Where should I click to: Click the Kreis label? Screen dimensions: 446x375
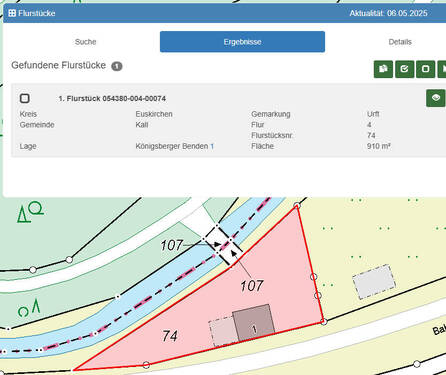coord(28,114)
